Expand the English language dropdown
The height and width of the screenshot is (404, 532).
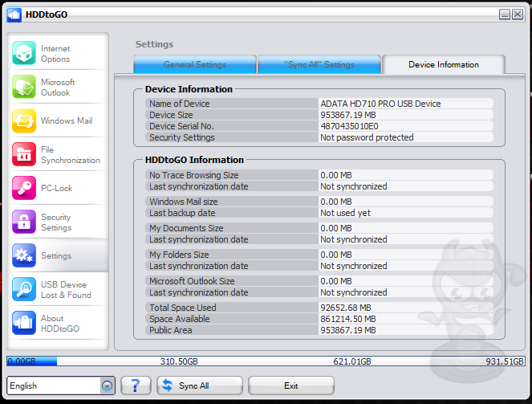(x=107, y=386)
